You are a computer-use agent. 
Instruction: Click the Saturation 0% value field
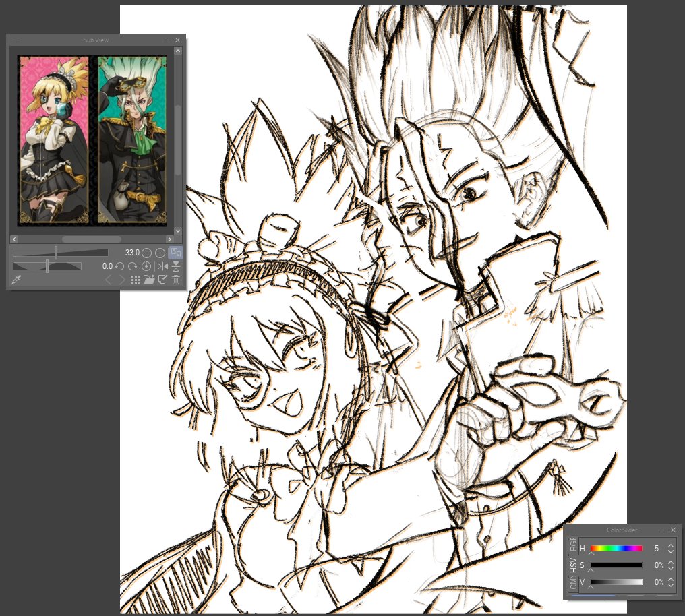(x=659, y=565)
